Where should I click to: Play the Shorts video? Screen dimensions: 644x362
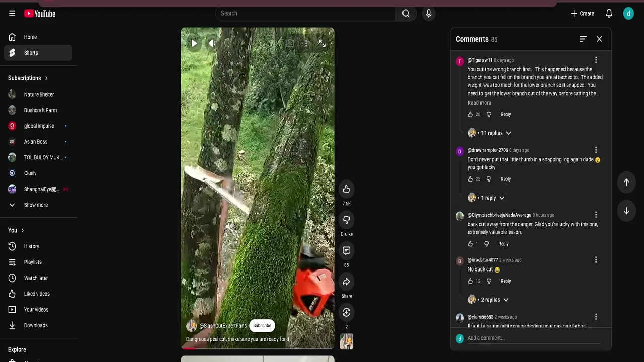click(x=194, y=44)
